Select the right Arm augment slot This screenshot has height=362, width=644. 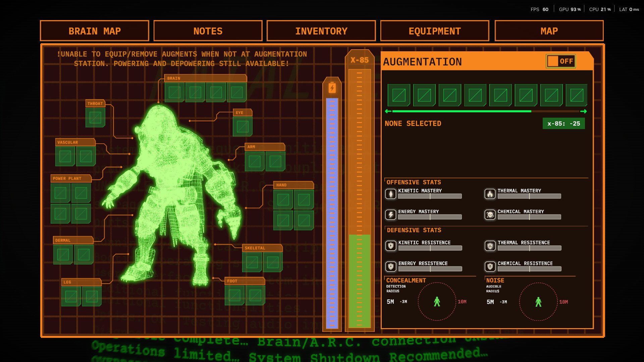point(275,161)
